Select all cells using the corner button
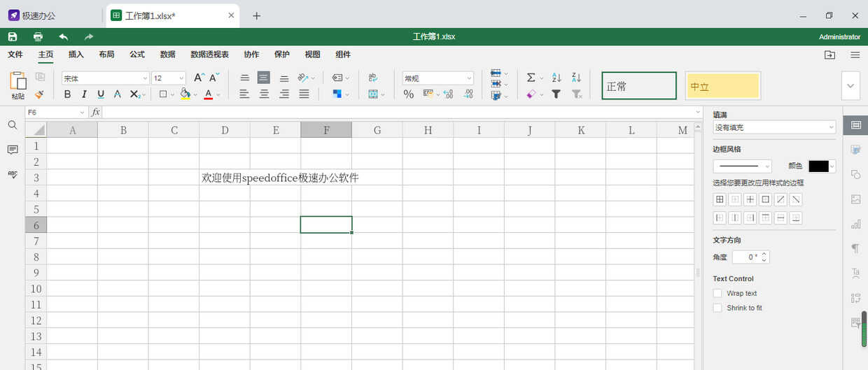868x370 pixels. coord(36,129)
